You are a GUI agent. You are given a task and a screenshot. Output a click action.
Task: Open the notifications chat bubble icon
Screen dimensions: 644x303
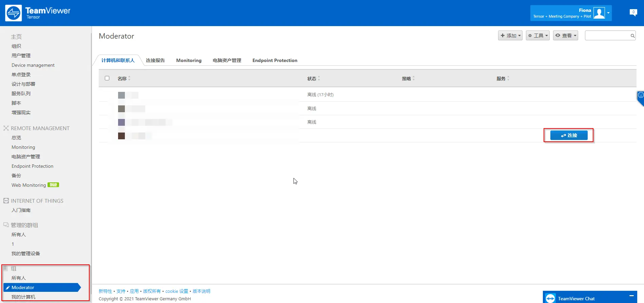[x=633, y=13]
